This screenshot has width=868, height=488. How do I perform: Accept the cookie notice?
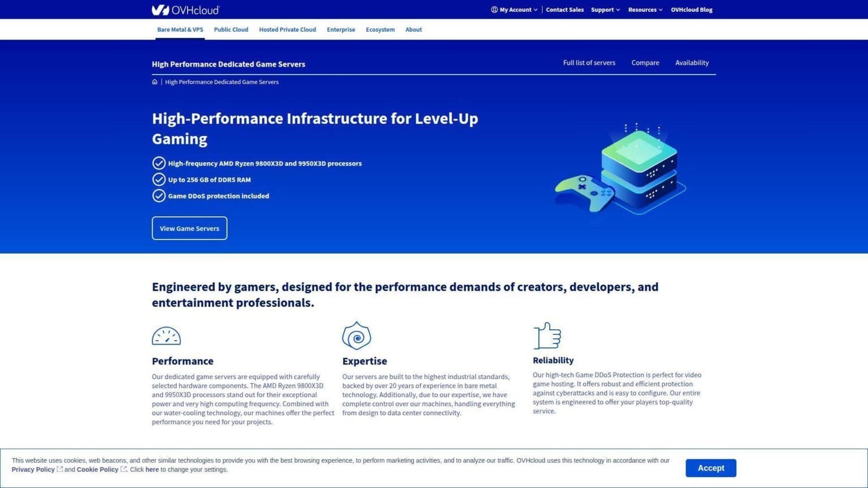[711, 468]
